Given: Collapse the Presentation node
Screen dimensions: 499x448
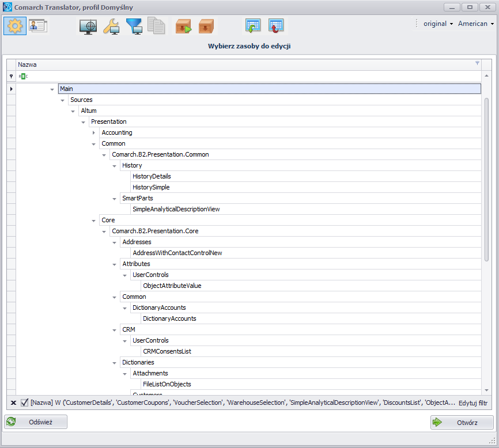Looking at the screenshot, I should click(83, 122).
